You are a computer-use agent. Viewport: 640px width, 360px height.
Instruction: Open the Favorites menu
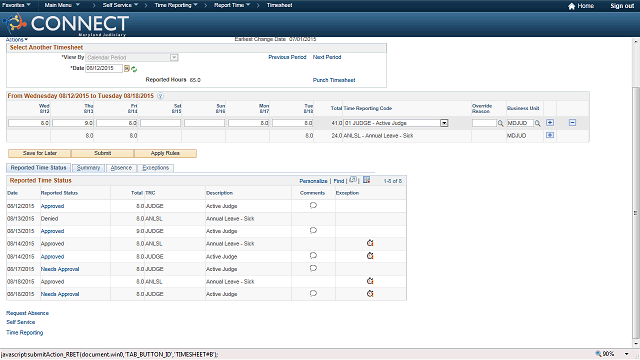tap(16, 5)
